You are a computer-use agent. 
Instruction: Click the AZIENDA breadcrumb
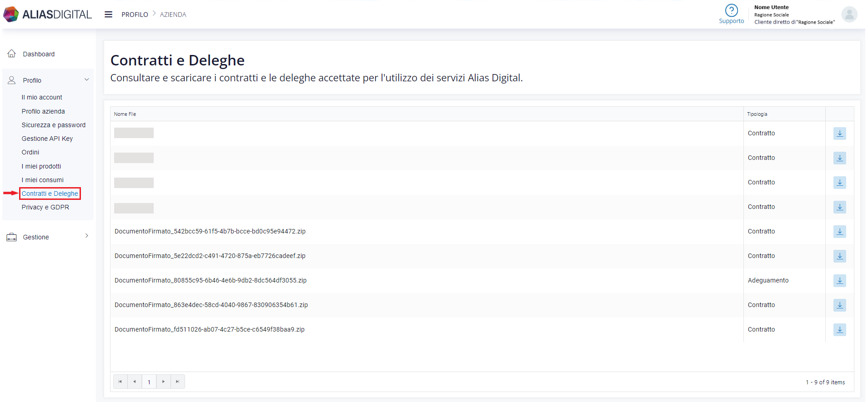pyautogui.click(x=173, y=15)
